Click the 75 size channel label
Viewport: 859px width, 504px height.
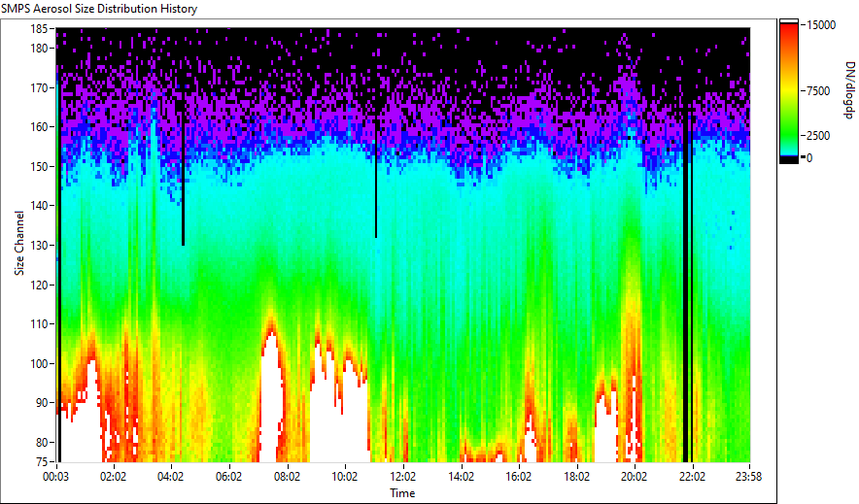coord(42,462)
